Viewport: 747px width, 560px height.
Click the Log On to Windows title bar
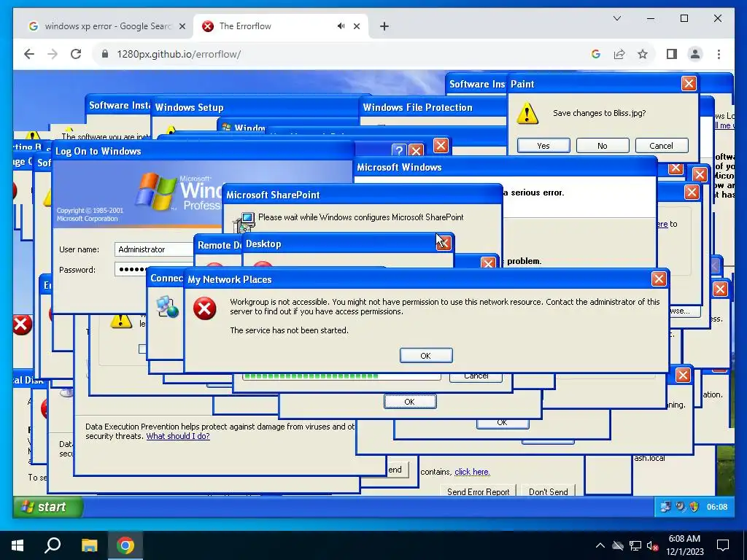(203, 152)
